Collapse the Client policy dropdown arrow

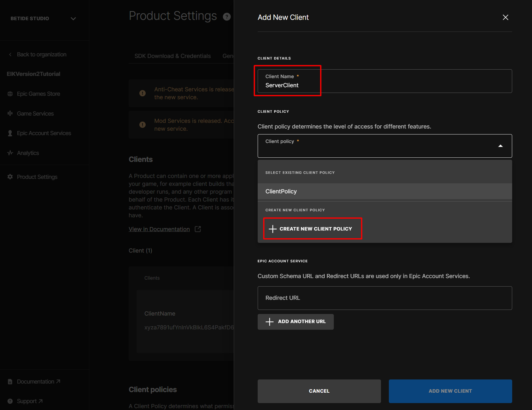tap(500, 146)
